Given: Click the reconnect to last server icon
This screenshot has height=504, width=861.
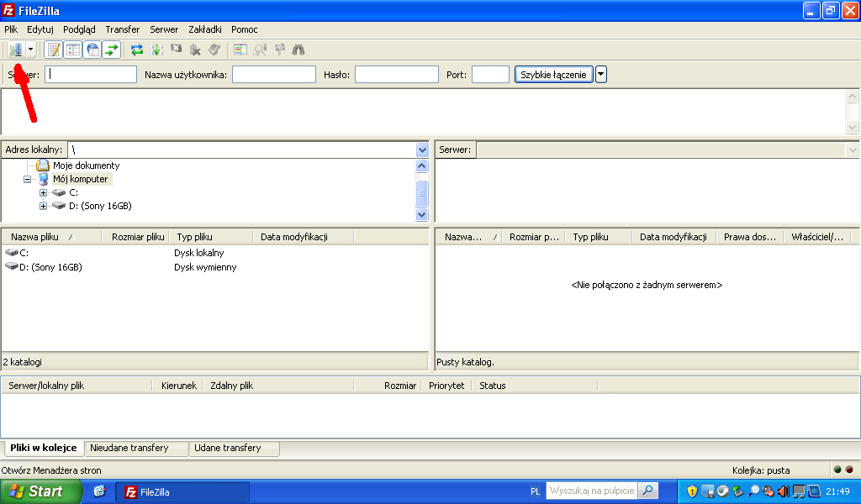Looking at the screenshot, I should coord(214,50).
